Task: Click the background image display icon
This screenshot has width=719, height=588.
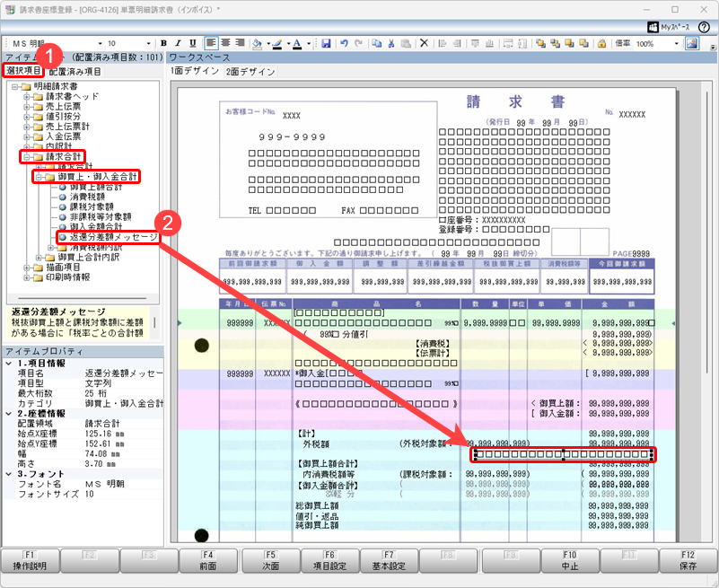Action: pos(691,44)
